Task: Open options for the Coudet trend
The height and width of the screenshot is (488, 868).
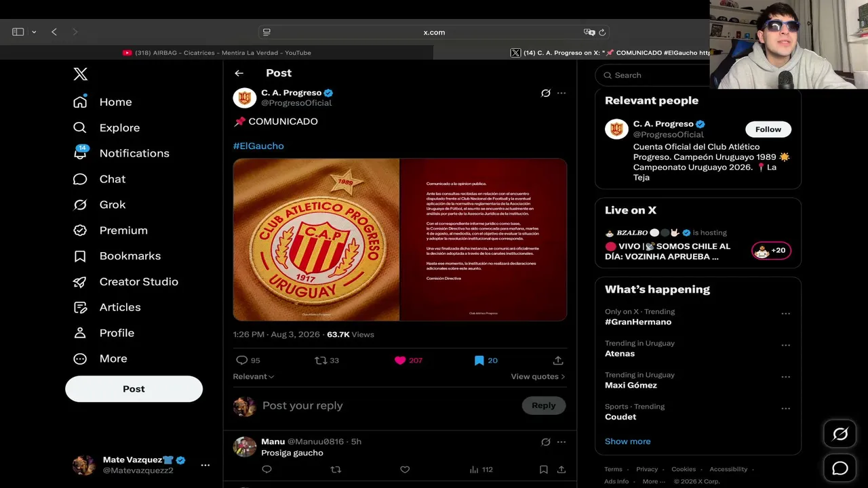Action: (x=785, y=409)
